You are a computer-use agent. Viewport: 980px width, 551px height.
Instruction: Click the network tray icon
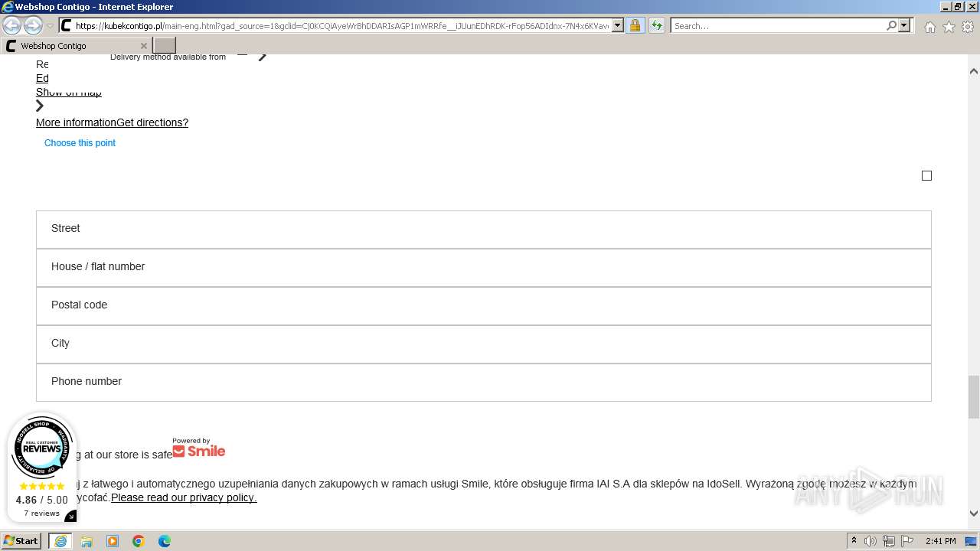[889, 541]
